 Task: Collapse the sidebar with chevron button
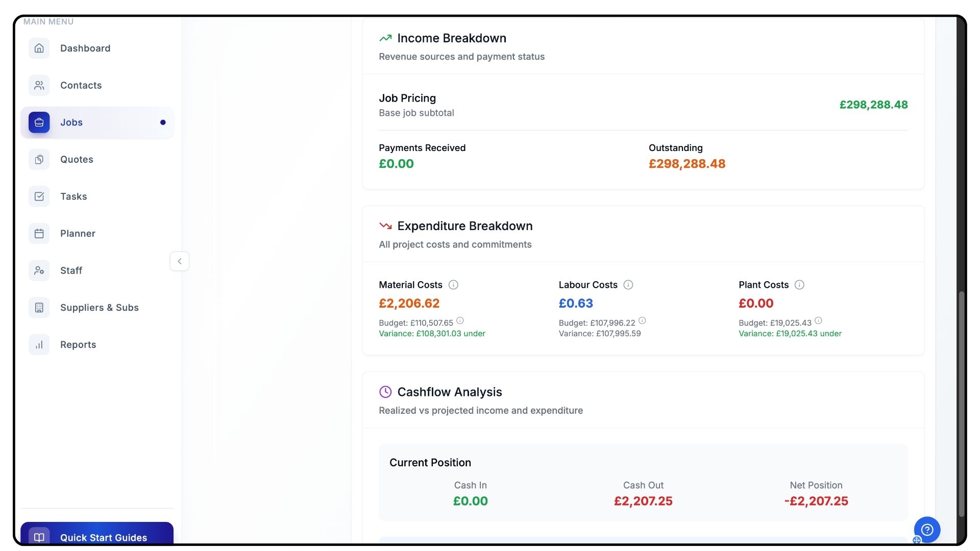tap(180, 261)
